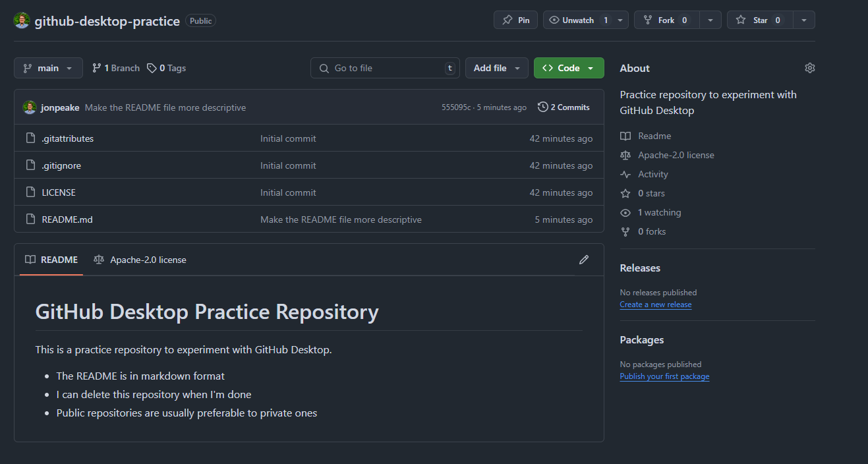868x464 pixels.
Task: Open the Initial commit message for LICENSE
Action: [288, 192]
